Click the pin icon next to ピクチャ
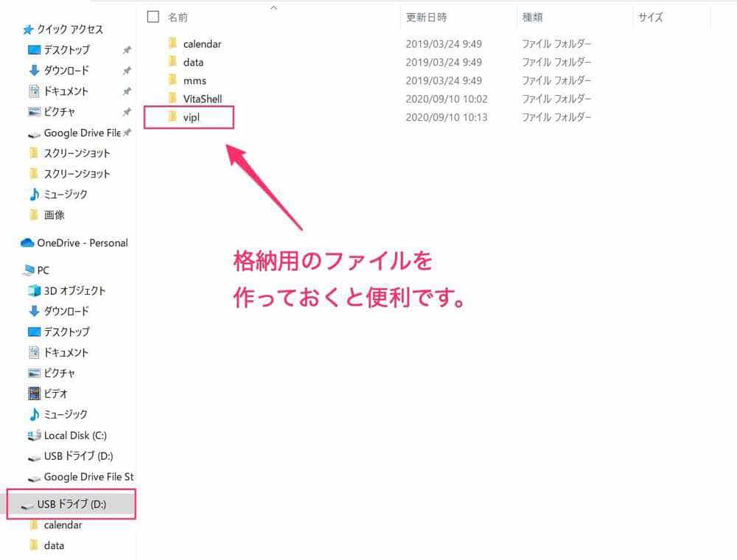Screen dimensions: 737x560 pyautogui.click(x=127, y=112)
